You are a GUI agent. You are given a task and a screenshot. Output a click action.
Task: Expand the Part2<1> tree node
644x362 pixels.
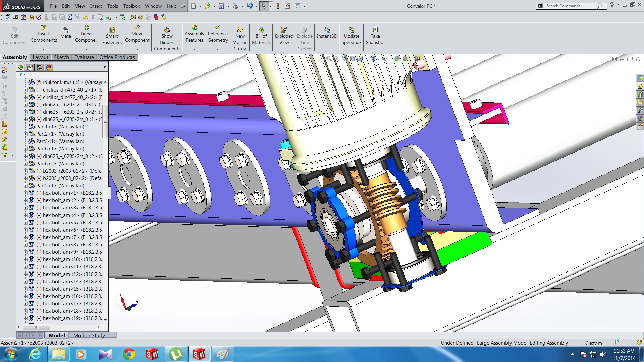click(x=25, y=134)
